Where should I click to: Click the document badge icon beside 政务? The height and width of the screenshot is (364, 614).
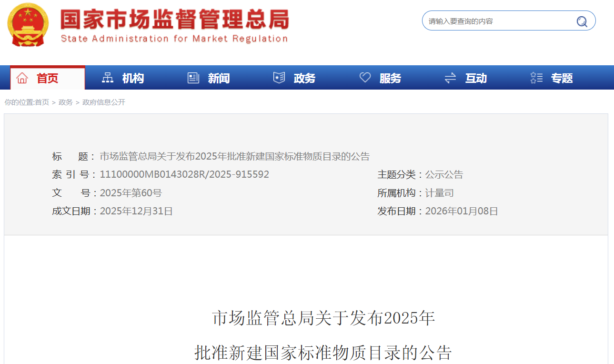coord(279,78)
